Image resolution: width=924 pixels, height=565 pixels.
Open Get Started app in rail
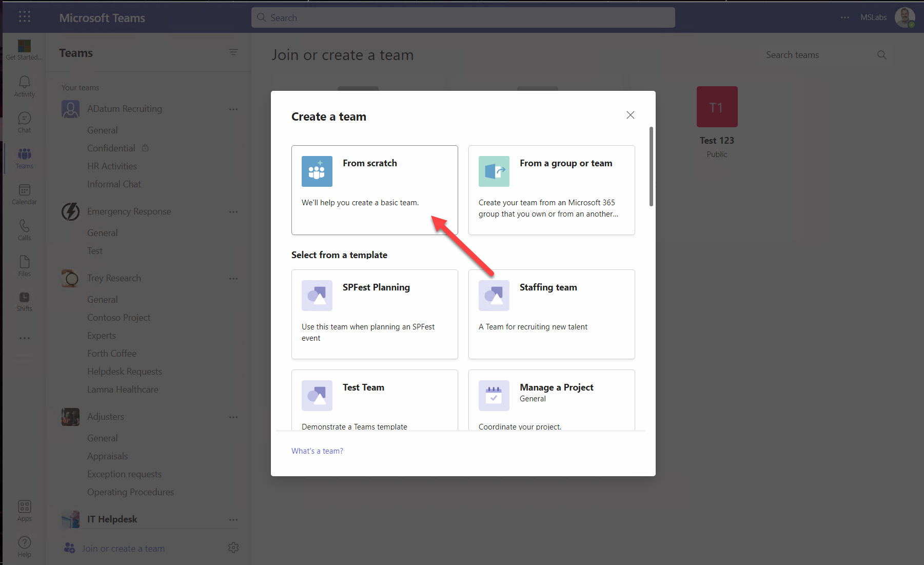24,49
